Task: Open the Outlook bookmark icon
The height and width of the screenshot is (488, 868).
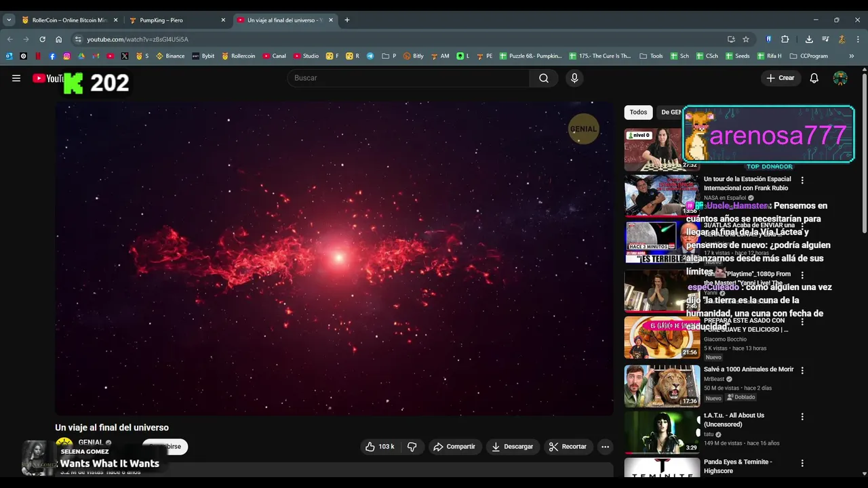Action: (9, 56)
